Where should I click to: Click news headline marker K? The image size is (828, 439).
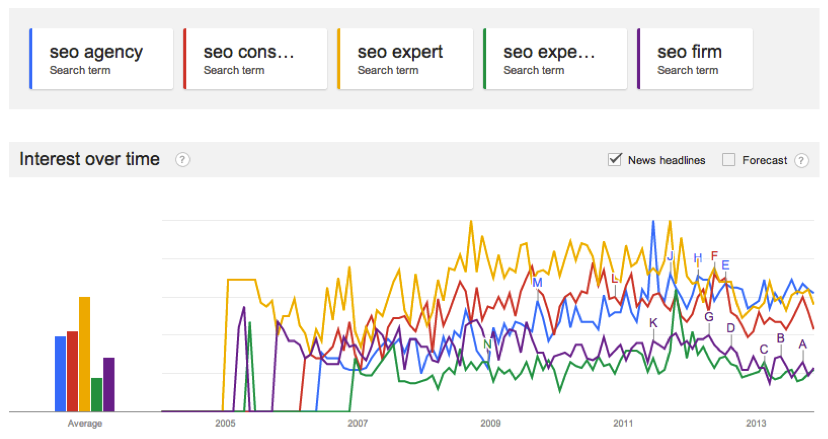(x=653, y=323)
